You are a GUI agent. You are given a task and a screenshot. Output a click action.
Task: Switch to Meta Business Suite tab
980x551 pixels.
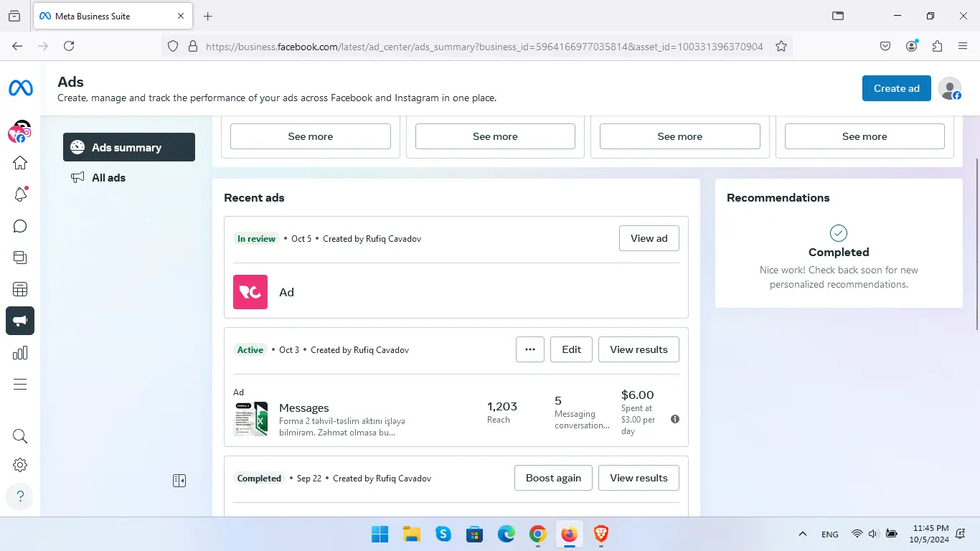(x=111, y=16)
